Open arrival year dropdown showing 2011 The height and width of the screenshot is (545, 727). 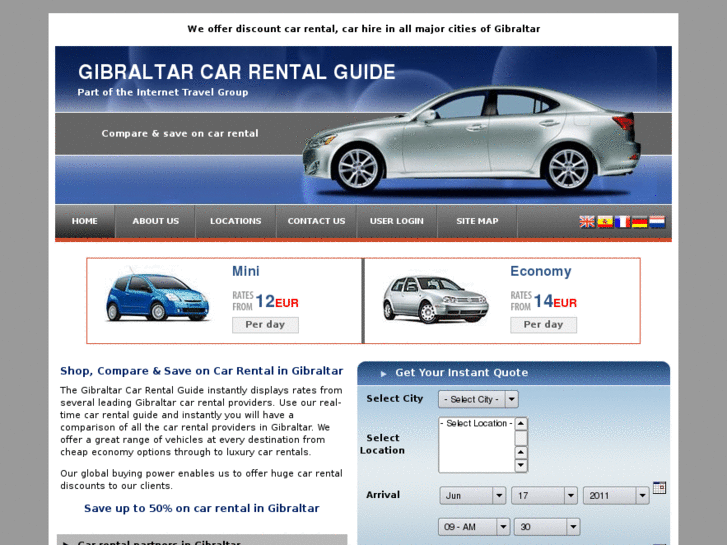pos(616,496)
